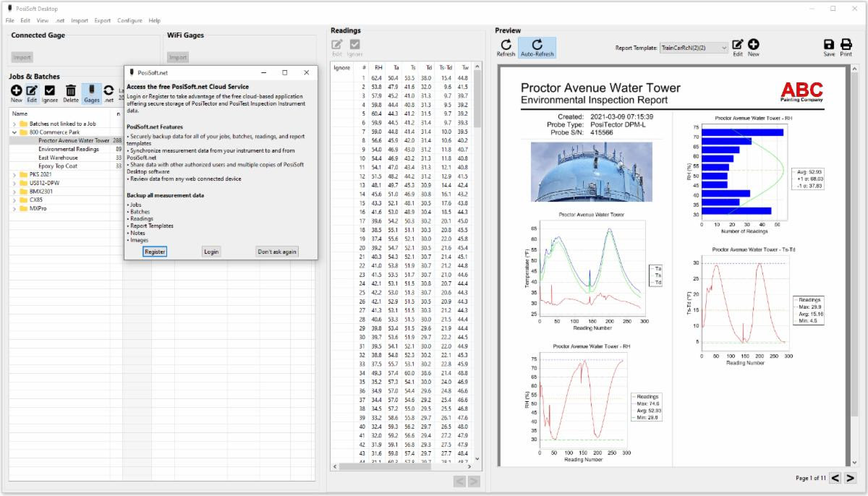This screenshot has height=496, width=868.
Task: Expand Batches not linked to a Job
Action: [x=14, y=124]
